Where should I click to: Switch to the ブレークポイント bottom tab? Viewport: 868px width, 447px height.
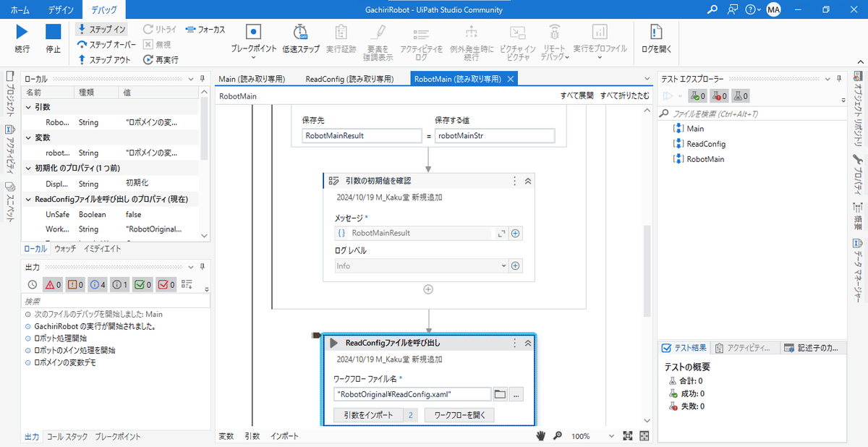(x=117, y=437)
